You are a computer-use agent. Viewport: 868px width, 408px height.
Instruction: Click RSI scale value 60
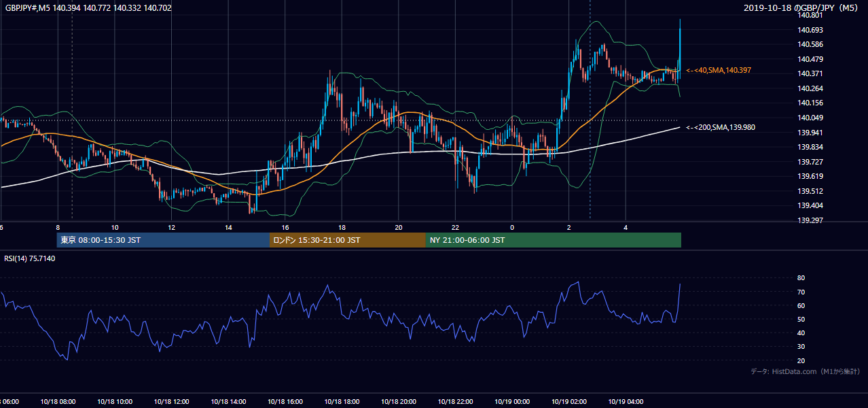point(801,305)
